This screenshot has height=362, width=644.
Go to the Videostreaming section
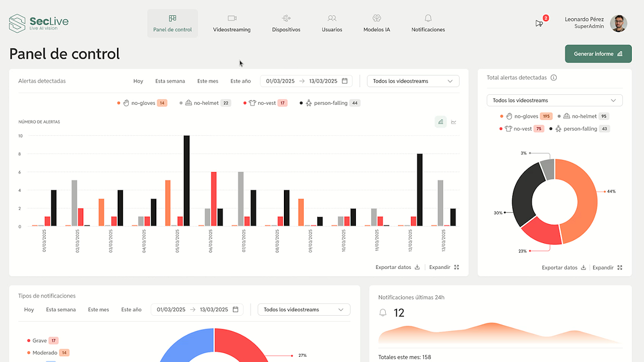coord(232,23)
